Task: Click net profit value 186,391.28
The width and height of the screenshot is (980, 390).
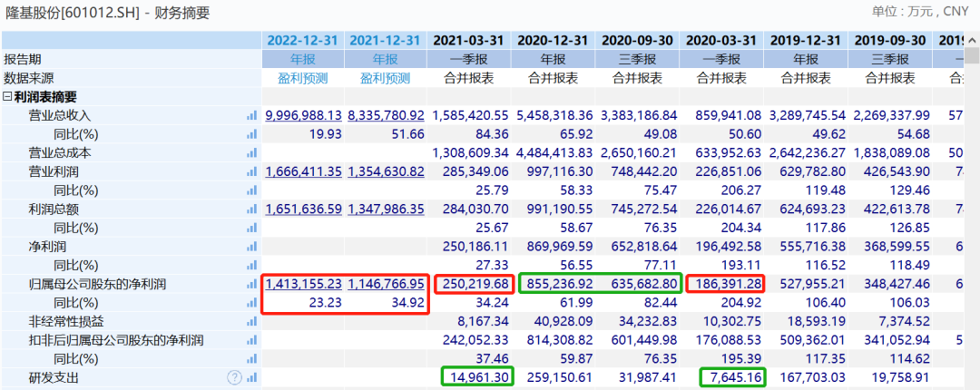Action: (726, 285)
